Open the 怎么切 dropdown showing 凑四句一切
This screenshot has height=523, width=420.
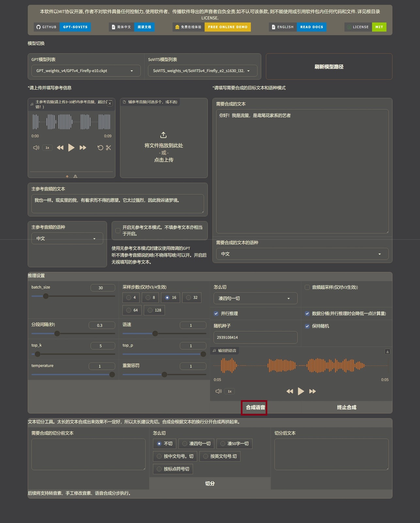click(255, 299)
